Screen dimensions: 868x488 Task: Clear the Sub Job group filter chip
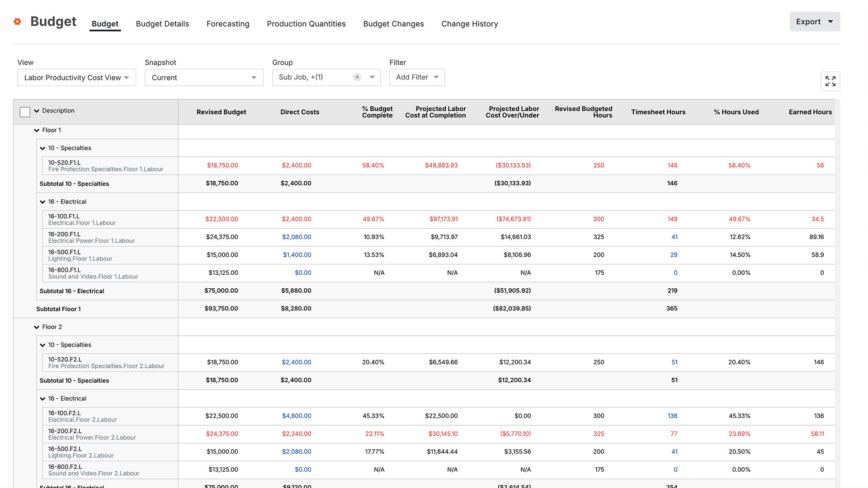pyautogui.click(x=357, y=77)
